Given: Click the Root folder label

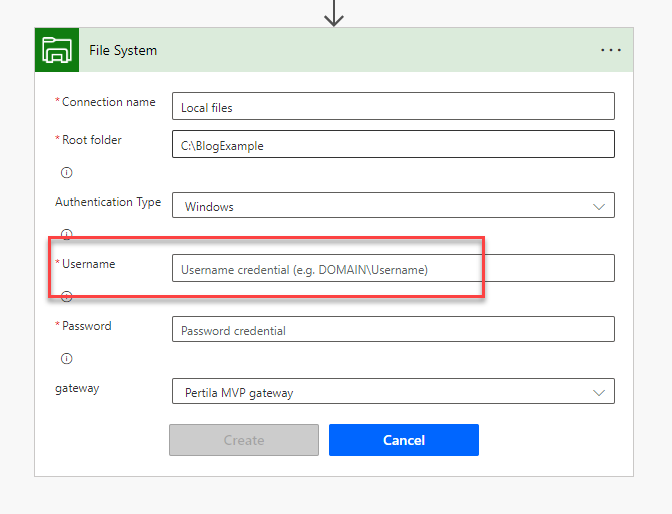Looking at the screenshot, I should [x=91, y=140].
